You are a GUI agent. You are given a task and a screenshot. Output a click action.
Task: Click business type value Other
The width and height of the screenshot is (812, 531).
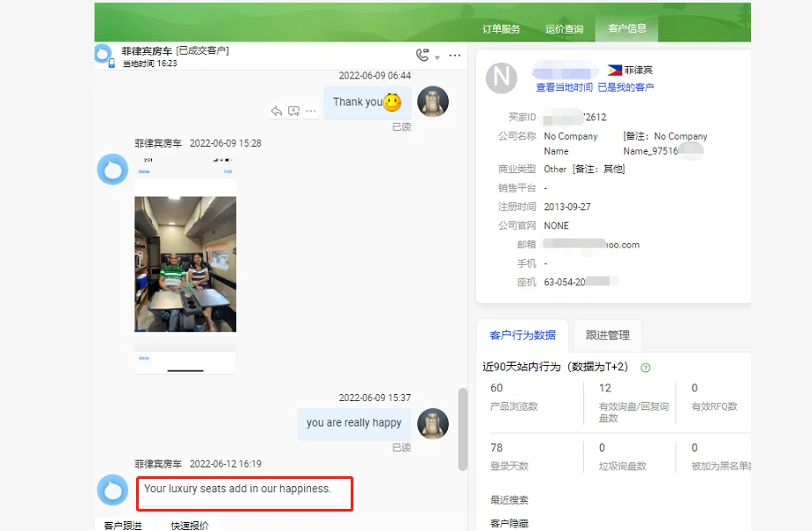coord(555,169)
